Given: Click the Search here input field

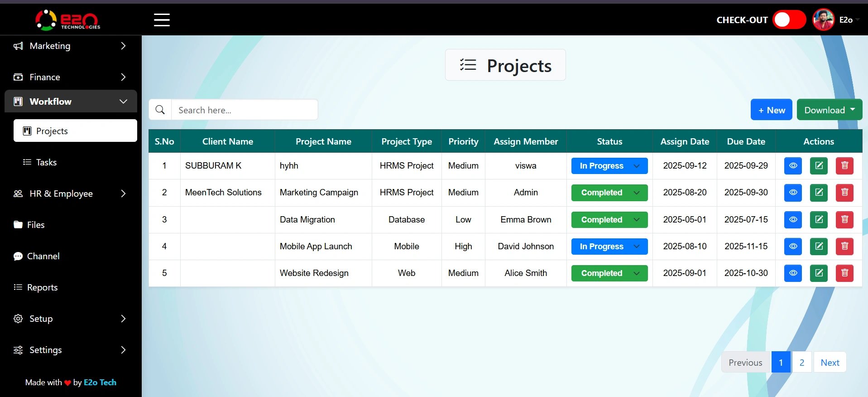Looking at the screenshot, I should 245,110.
